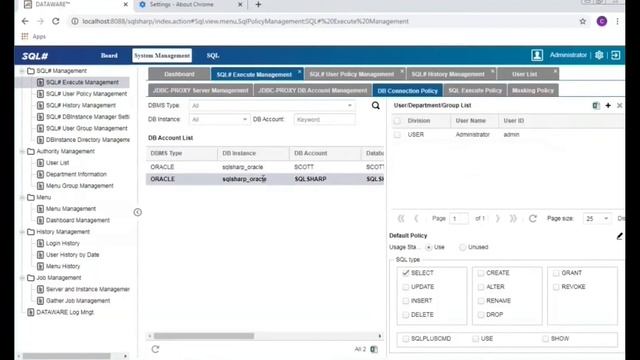Collapse the sidebar with the round arrow handle
This screenshot has width=640, height=360.
tap(138, 212)
